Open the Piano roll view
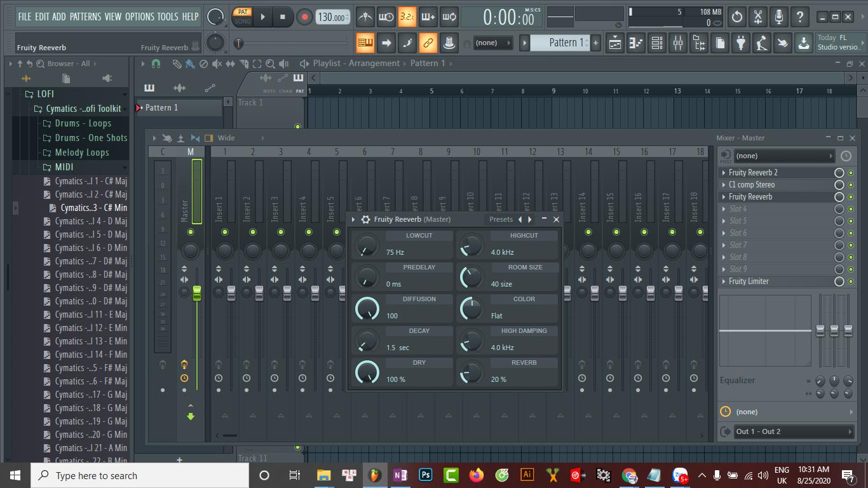Screen dimensions: 868x488 pyautogui.click(x=636, y=43)
